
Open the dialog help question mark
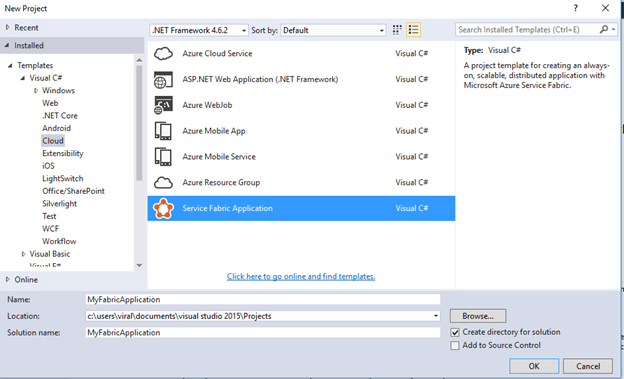(x=575, y=8)
